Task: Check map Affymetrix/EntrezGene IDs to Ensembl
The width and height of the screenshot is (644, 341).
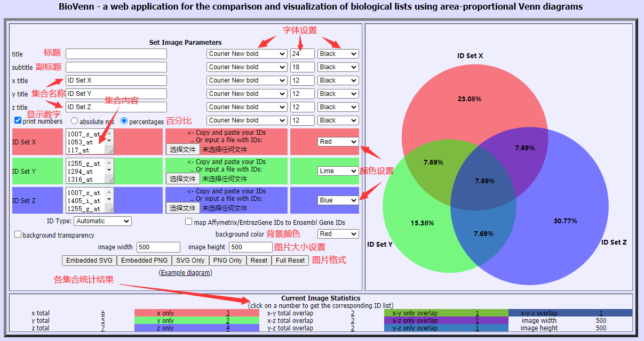Action: pos(188,222)
